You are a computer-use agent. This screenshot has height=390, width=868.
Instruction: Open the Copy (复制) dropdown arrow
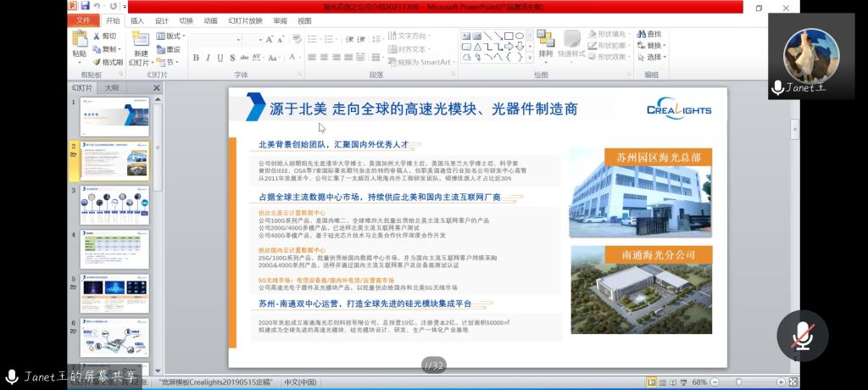click(x=120, y=49)
